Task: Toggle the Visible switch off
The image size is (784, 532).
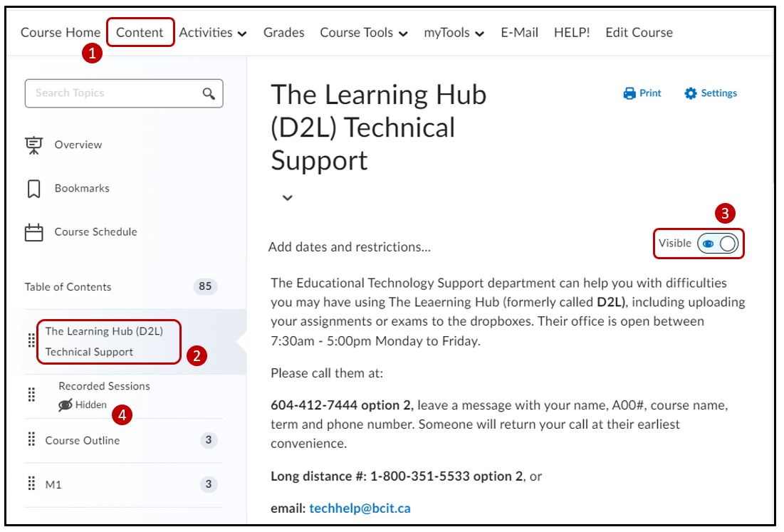Action: tap(719, 244)
